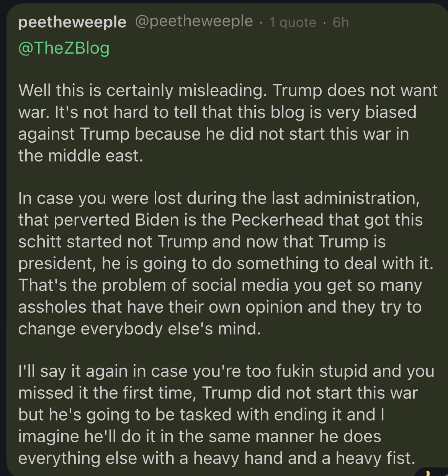
Task: Click the line starting "imagine he'll do it"
Action: click(x=199, y=436)
